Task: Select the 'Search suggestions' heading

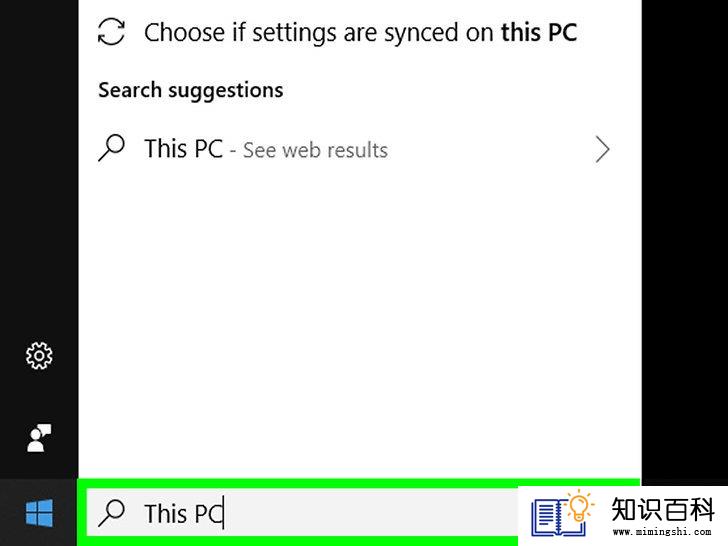Action: point(190,90)
